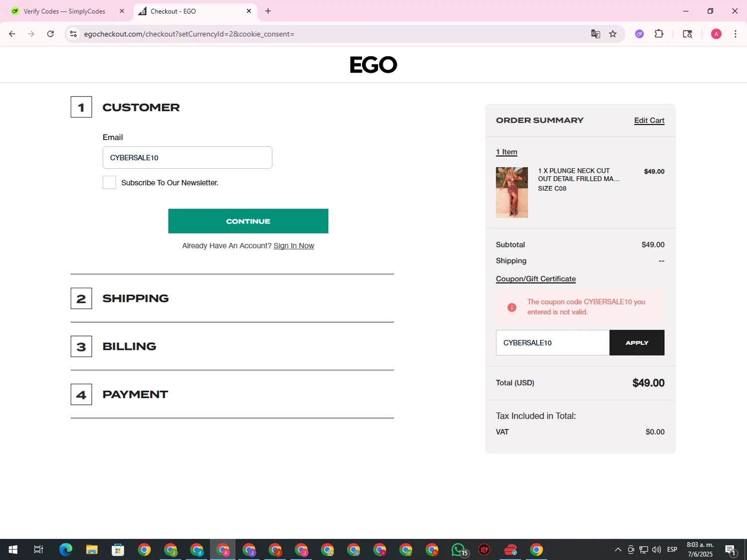Select the BILLING step heading

coord(129,346)
